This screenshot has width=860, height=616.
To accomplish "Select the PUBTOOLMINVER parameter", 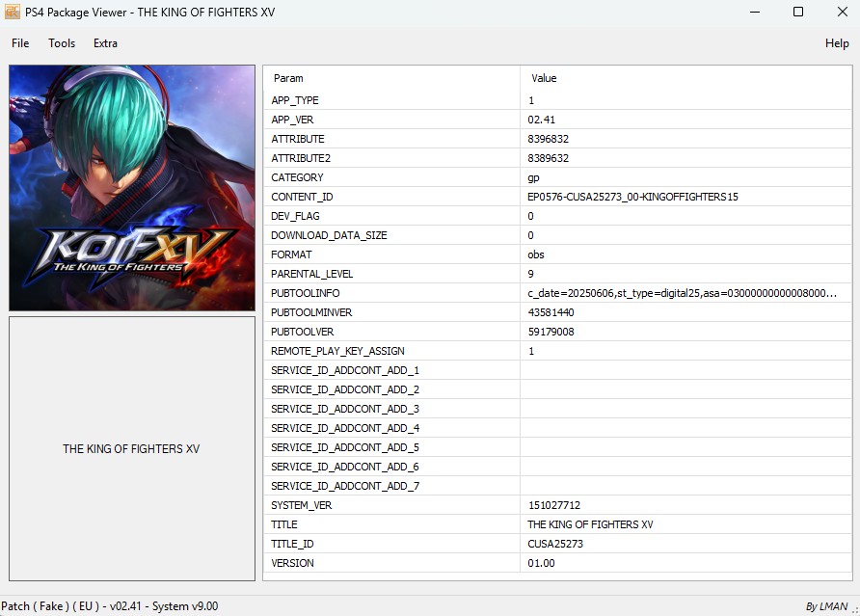I will 311,312.
